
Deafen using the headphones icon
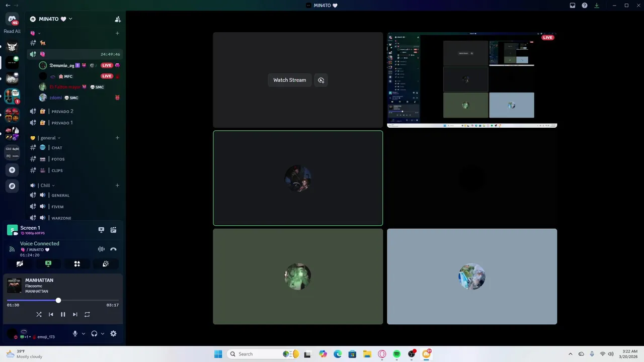[94, 333]
